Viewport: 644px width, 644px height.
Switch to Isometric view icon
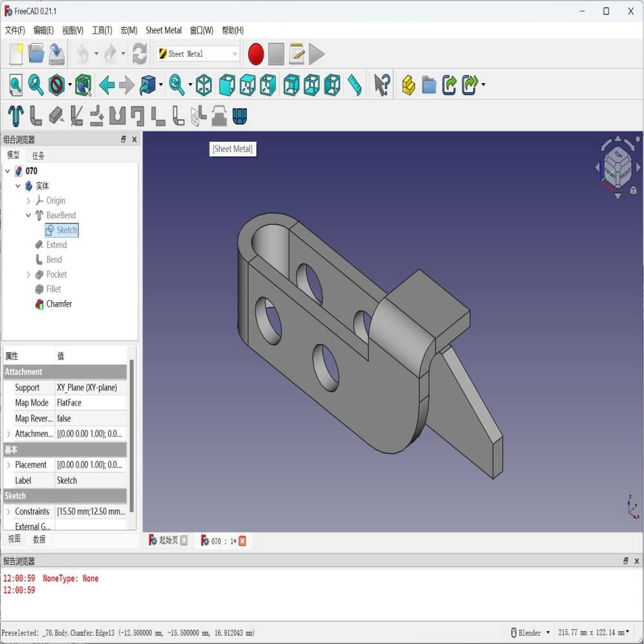coord(203,84)
